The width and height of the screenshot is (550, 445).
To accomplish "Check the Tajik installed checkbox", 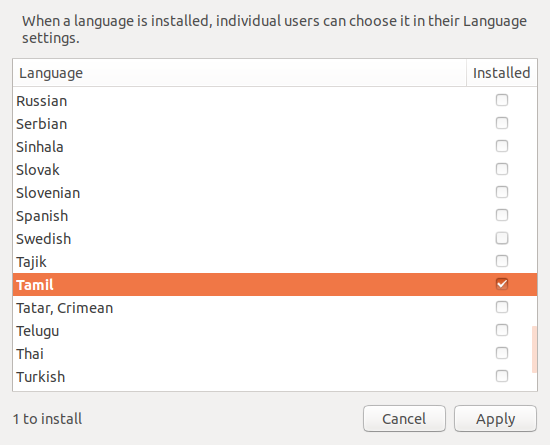I will (502, 261).
